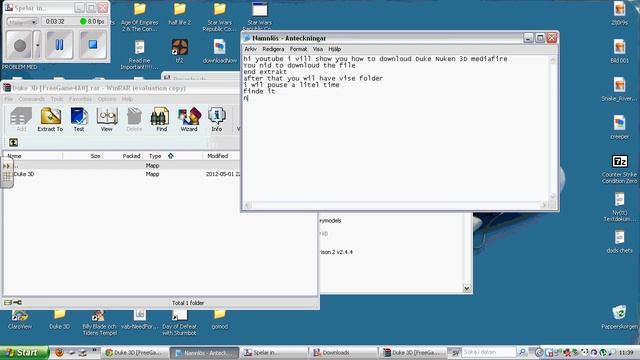
Task: Go up one folder level in WinRAR
Action: coord(13,142)
